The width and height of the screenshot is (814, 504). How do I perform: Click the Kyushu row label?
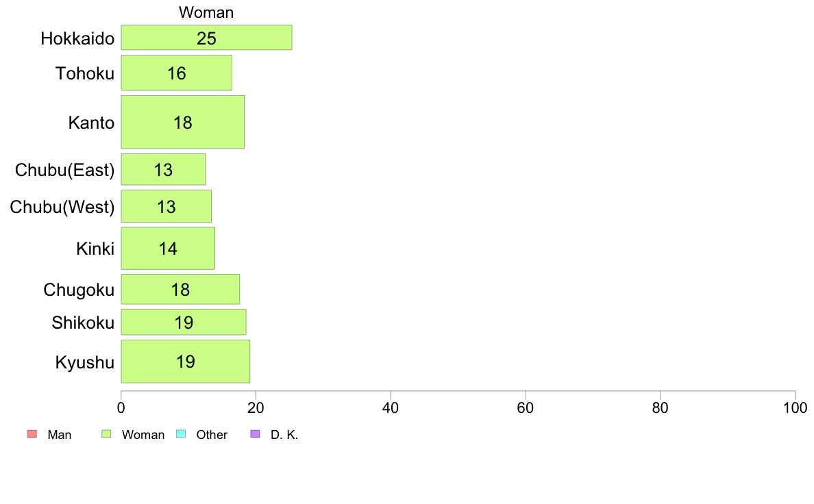click(x=84, y=362)
